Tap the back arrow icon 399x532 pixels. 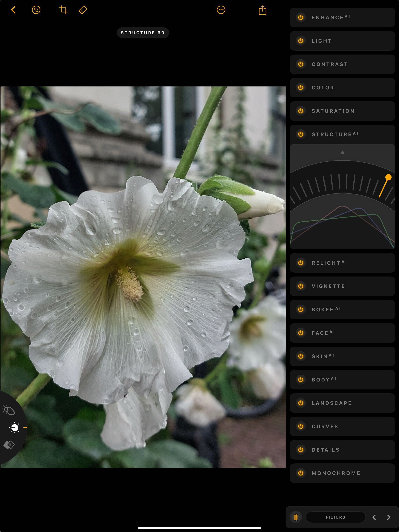tap(13, 10)
